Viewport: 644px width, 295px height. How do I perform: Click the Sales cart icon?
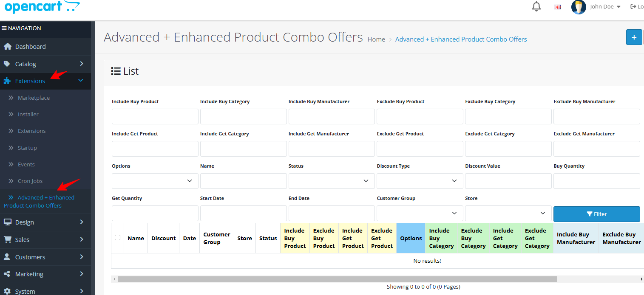(7, 239)
